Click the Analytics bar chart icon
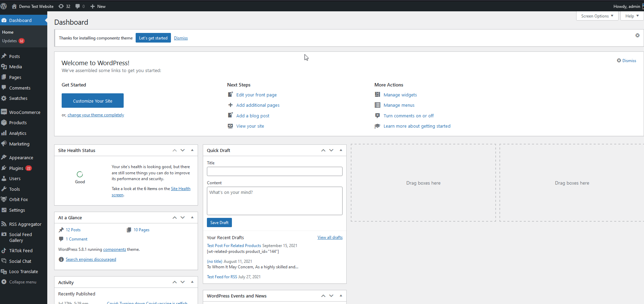The height and width of the screenshot is (304, 644). coord(4,133)
